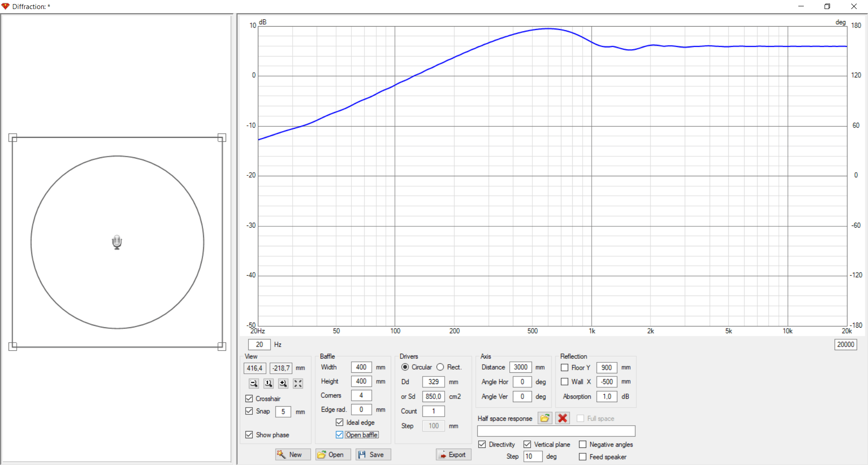Enable Negative angles
Screen dimensions: 868x465
(583, 445)
